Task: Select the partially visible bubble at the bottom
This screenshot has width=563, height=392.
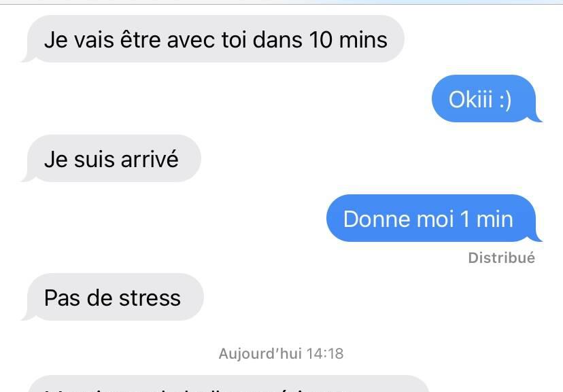Action: (x=228, y=384)
